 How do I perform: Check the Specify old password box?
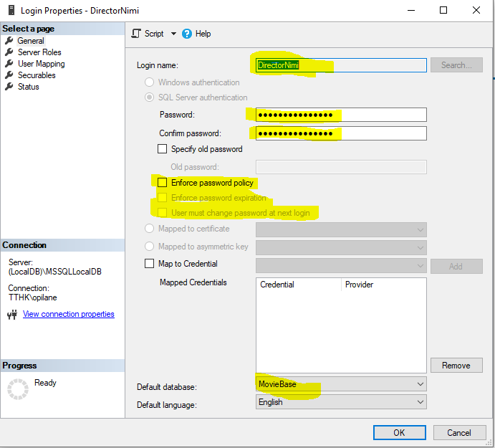(x=163, y=149)
